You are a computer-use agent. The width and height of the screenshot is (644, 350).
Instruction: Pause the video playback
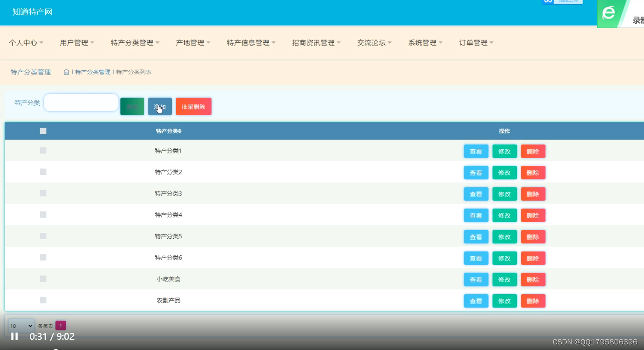[x=15, y=336]
